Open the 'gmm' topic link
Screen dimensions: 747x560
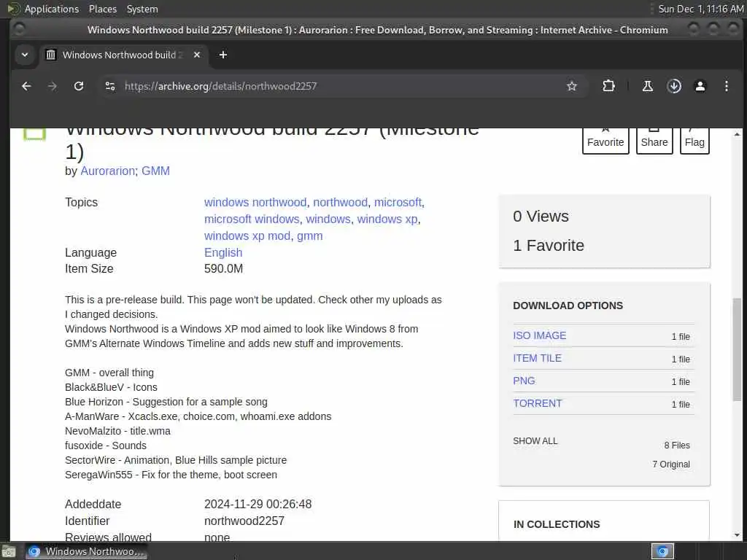(x=309, y=236)
